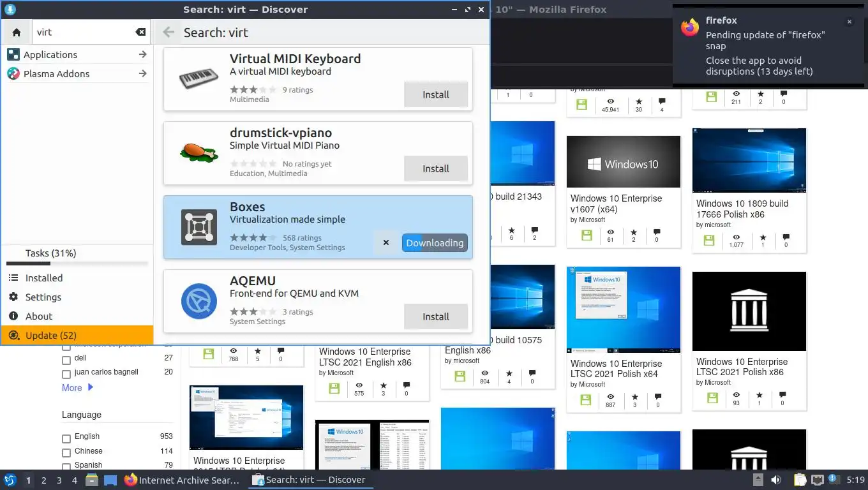The image size is (868, 490).
Task: Open the 1809 build 17666 desktop thumbnail
Action: coord(749,161)
